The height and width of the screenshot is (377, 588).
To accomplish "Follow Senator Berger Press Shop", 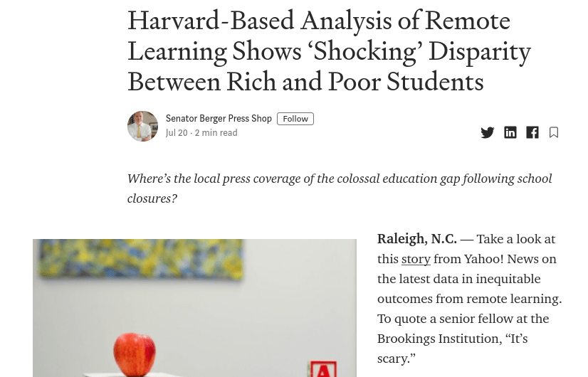I will [295, 119].
